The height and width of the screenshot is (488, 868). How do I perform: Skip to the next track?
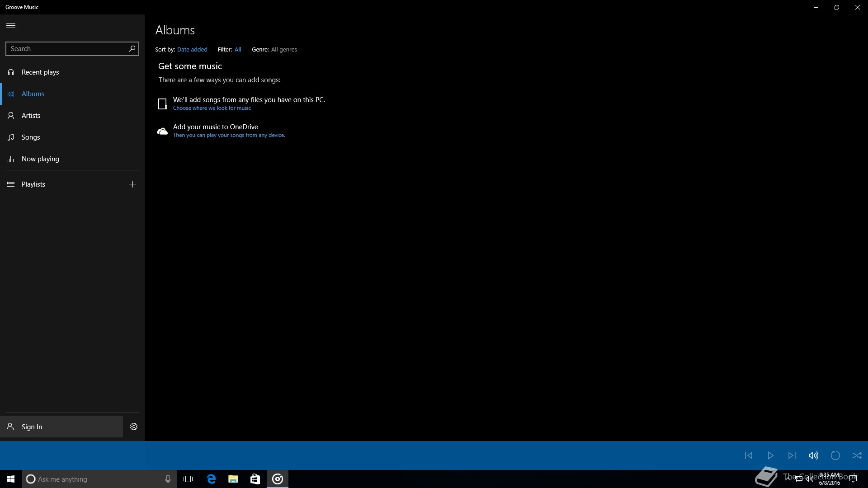coord(792,455)
